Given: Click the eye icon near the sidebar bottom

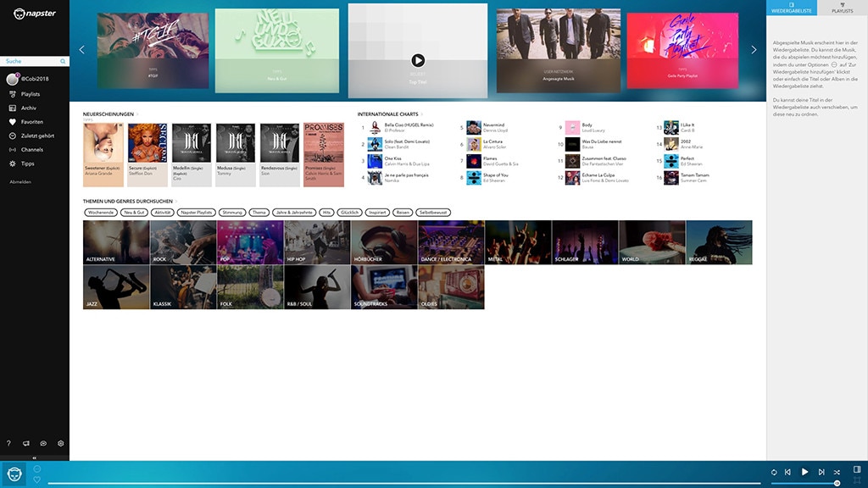Looking at the screenshot, I should pos(42,443).
